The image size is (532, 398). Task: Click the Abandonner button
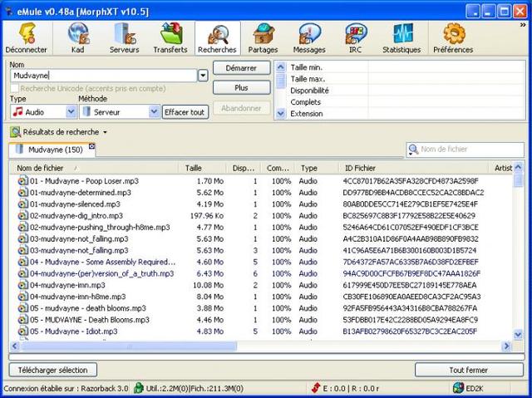pos(241,108)
